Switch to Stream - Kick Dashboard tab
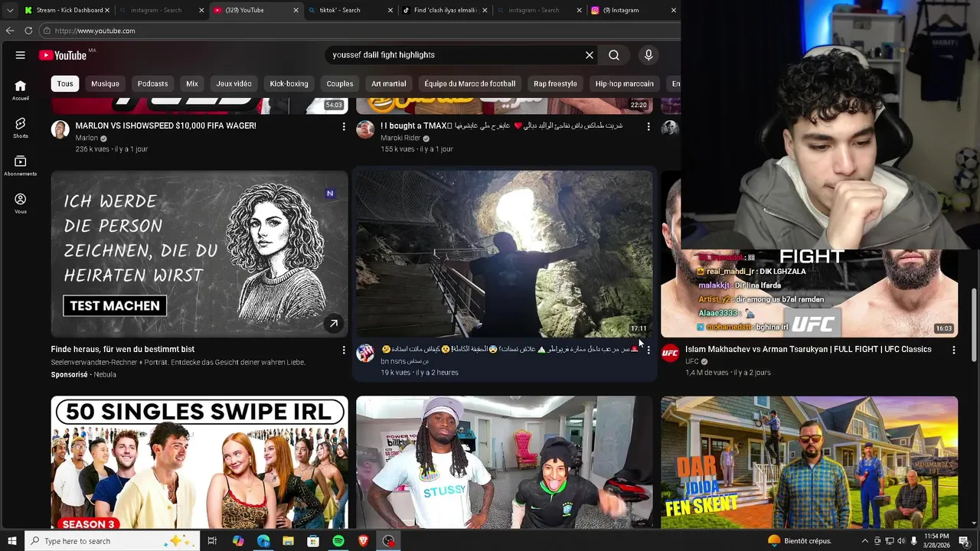 [65, 10]
